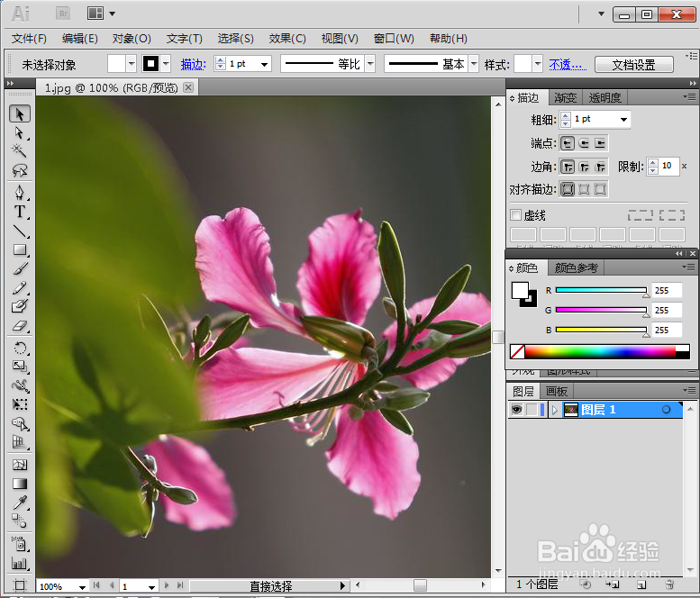Choose the Free Transform tool
The height and width of the screenshot is (598, 700).
[x=20, y=404]
